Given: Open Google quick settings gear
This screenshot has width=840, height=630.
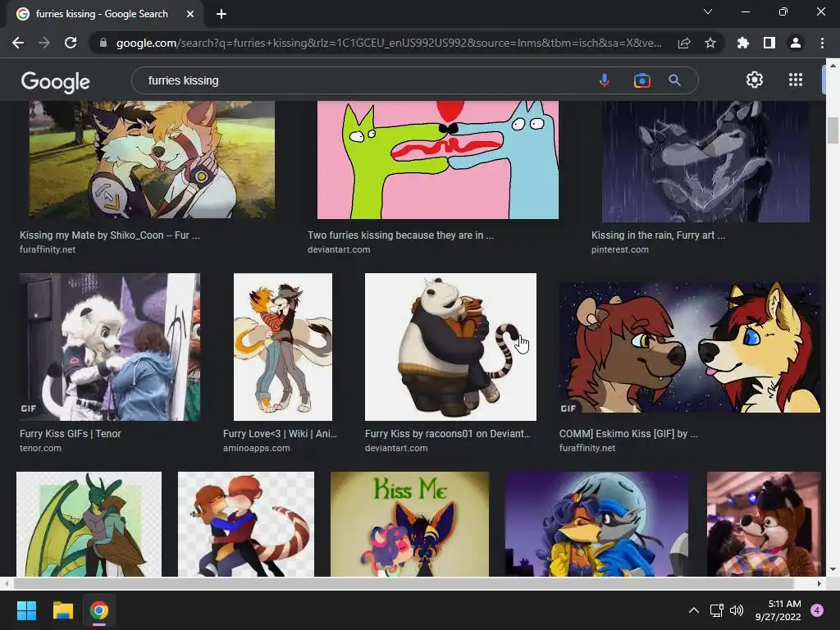Looking at the screenshot, I should (x=755, y=80).
